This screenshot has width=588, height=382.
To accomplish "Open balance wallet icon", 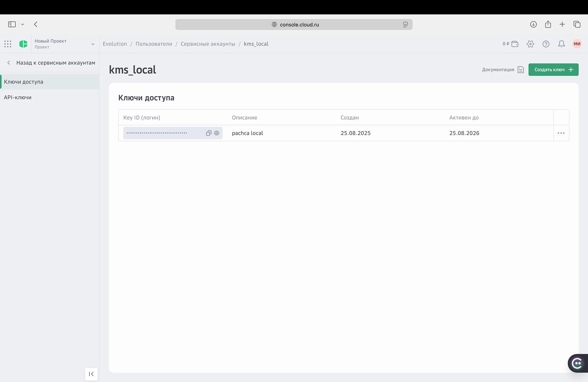I will coord(515,44).
